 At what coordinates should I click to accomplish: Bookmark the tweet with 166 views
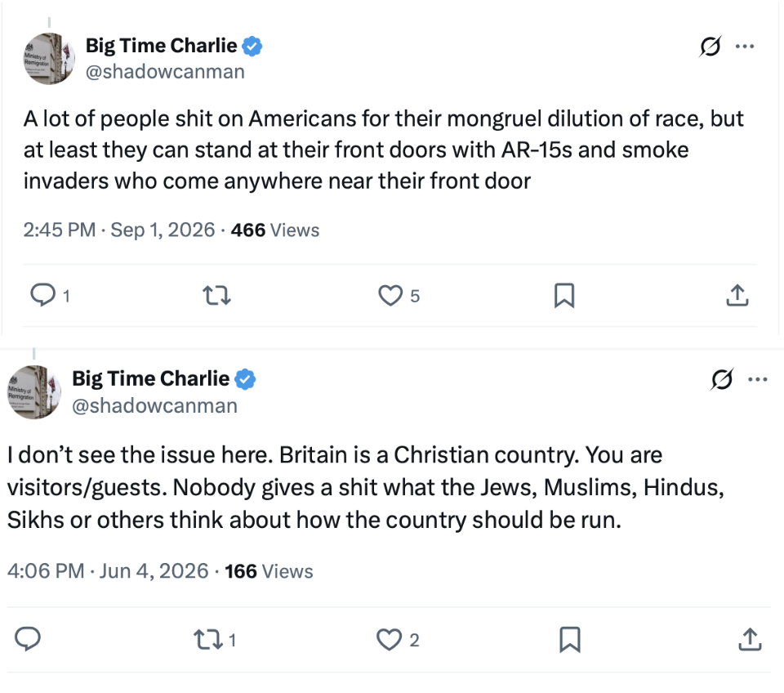[569, 639]
